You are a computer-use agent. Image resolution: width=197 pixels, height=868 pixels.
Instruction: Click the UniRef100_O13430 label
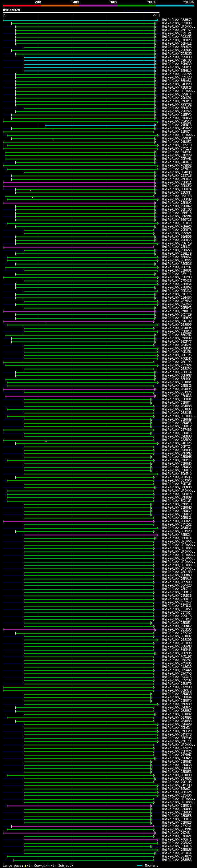(x=177, y=796)
